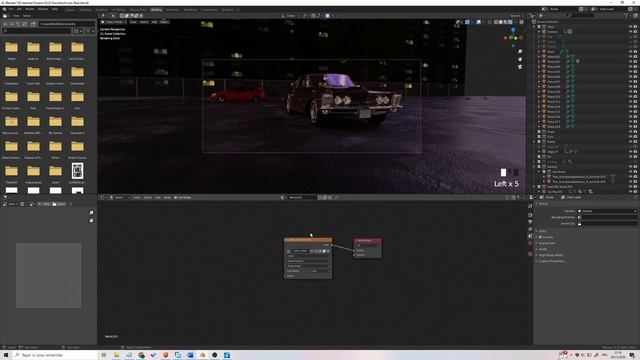
Task: Refresh file browser list
Action: pyautogui.click(x=25, y=24)
